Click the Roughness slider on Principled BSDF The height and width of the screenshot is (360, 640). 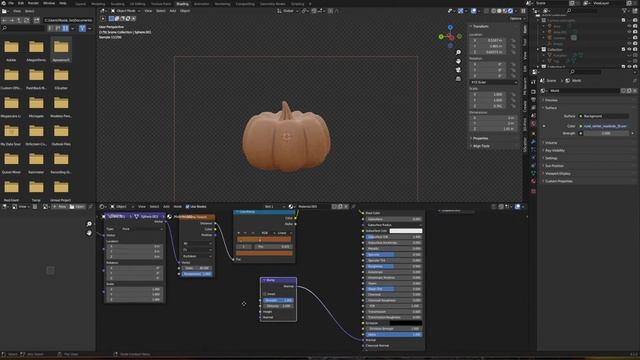coord(394,266)
